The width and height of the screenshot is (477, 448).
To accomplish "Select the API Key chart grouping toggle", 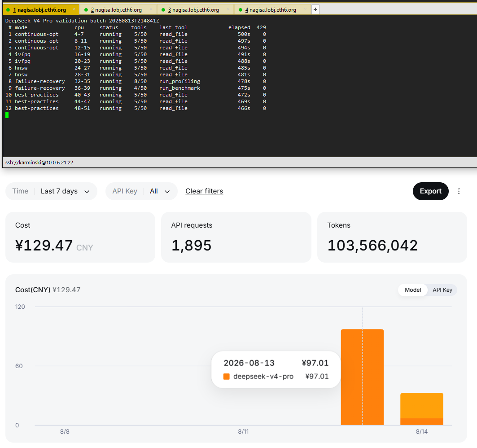I will click(442, 290).
